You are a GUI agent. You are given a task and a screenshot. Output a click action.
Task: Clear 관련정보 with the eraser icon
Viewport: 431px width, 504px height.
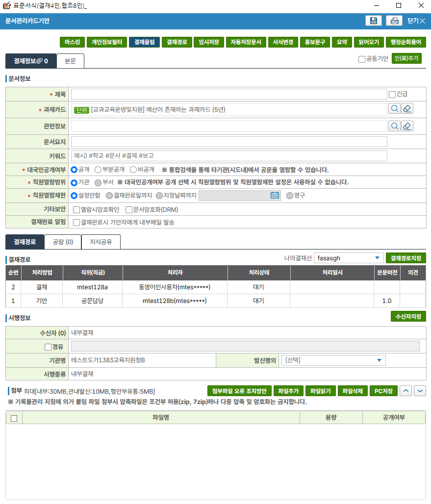(x=407, y=126)
